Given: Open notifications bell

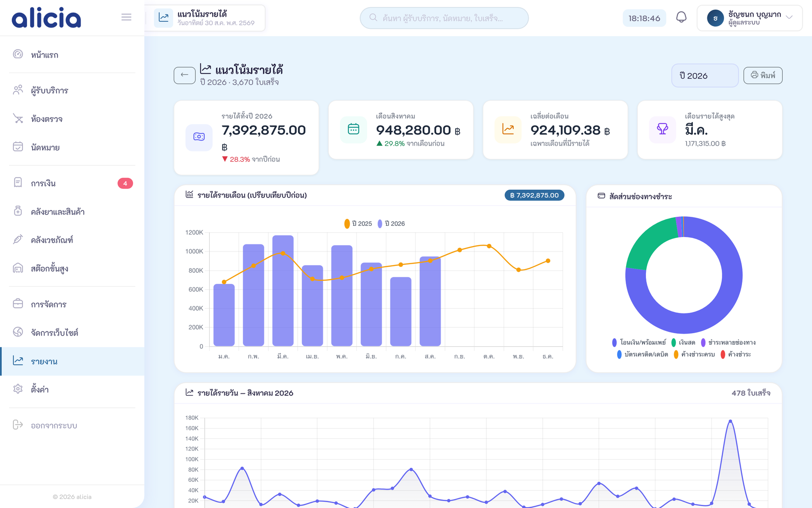Looking at the screenshot, I should point(681,18).
